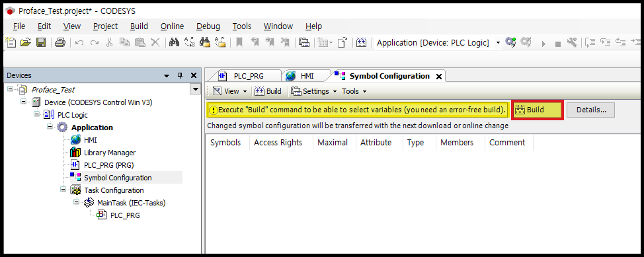Open Find with the binoculars icon
The height and width of the screenshot is (257, 644).
pyautogui.click(x=174, y=42)
